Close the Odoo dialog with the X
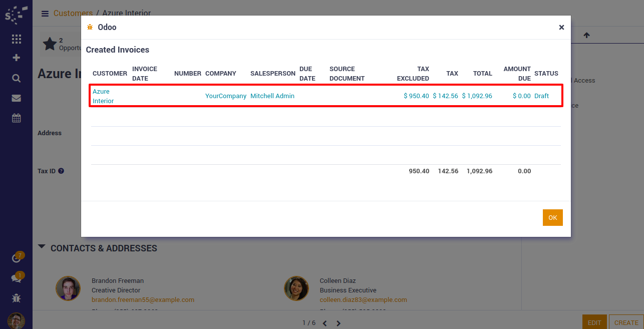This screenshot has height=329, width=644. (561, 28)
